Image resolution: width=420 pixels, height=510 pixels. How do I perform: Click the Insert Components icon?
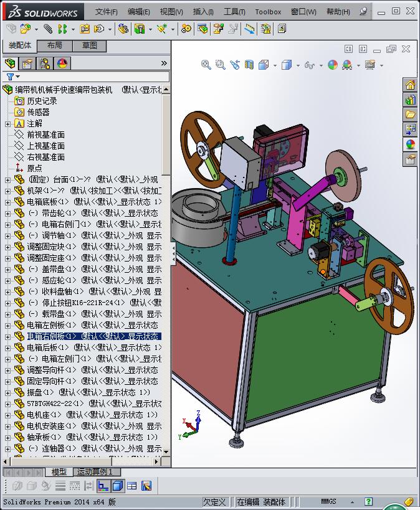click(26, 29)
